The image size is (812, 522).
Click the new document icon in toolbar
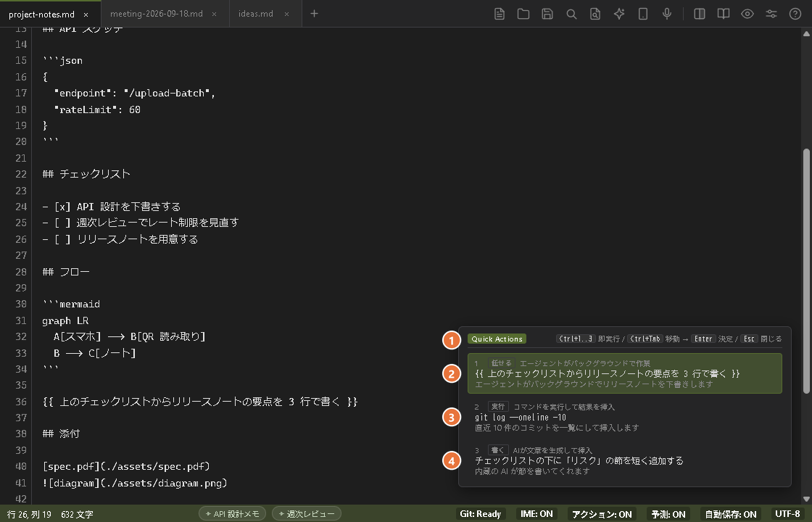500,14
